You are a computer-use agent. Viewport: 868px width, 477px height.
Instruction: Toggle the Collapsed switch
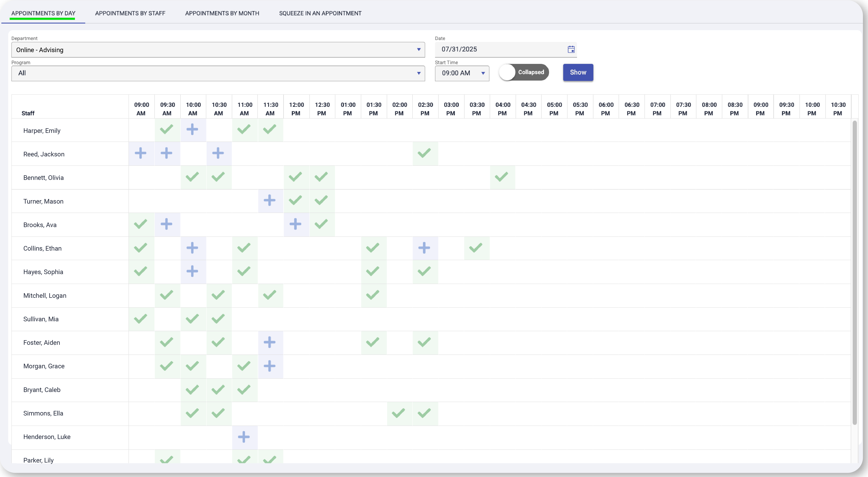tap(524, 72)
